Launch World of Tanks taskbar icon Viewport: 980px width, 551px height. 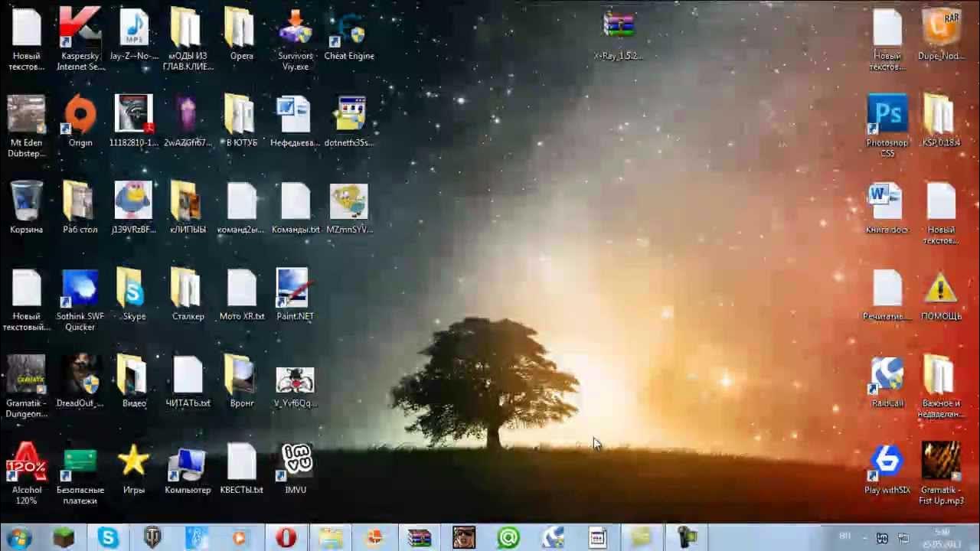[x=152, y=538]
